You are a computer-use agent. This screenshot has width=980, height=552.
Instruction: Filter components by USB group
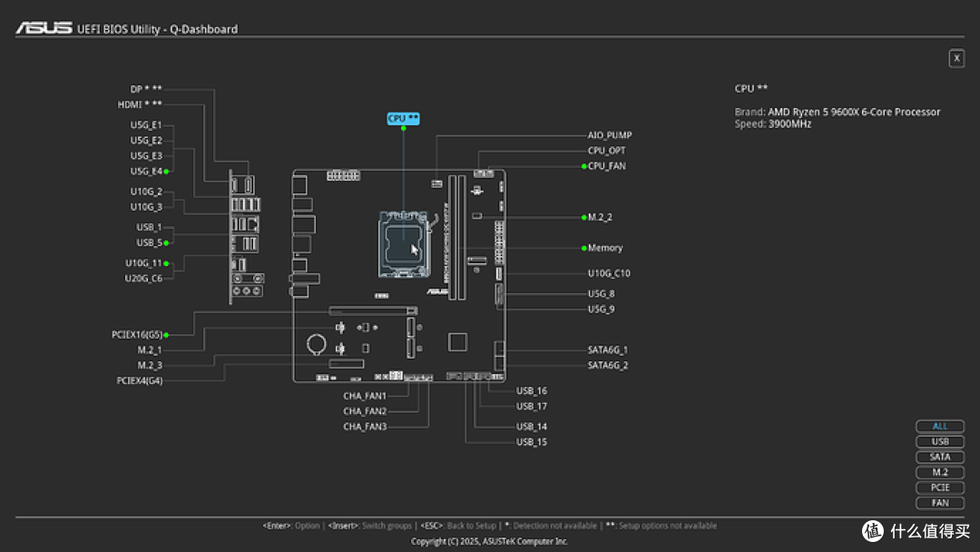coord(940,441)
